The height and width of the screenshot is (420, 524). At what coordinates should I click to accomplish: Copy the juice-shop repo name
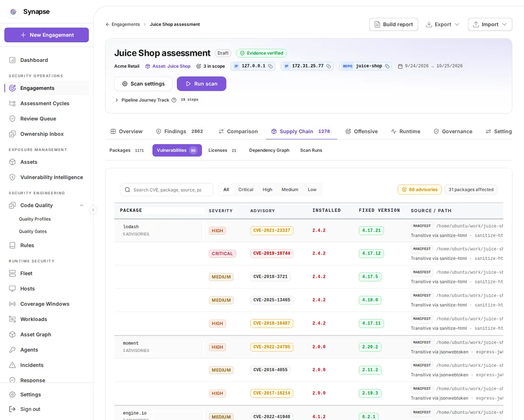(387, 66)
